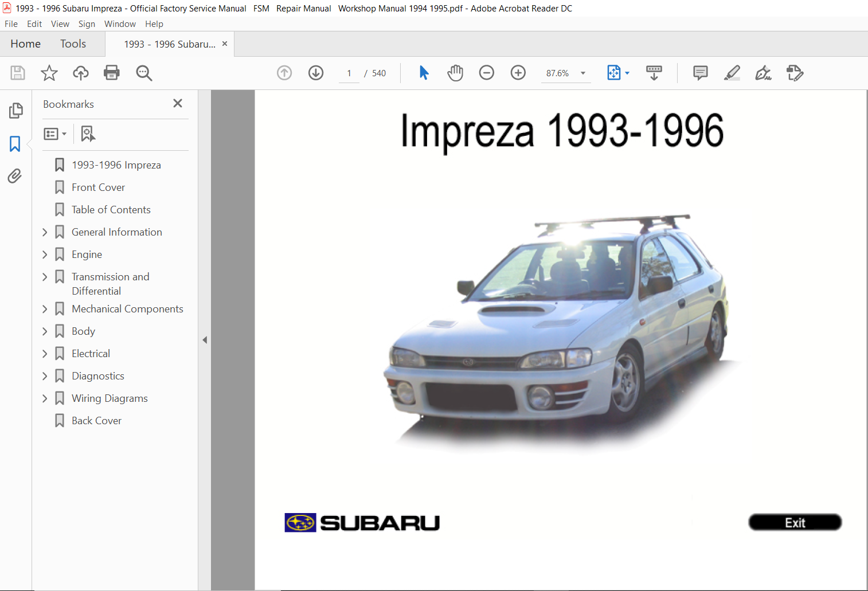Expand the Body bookmark

[x=45, y=331]
